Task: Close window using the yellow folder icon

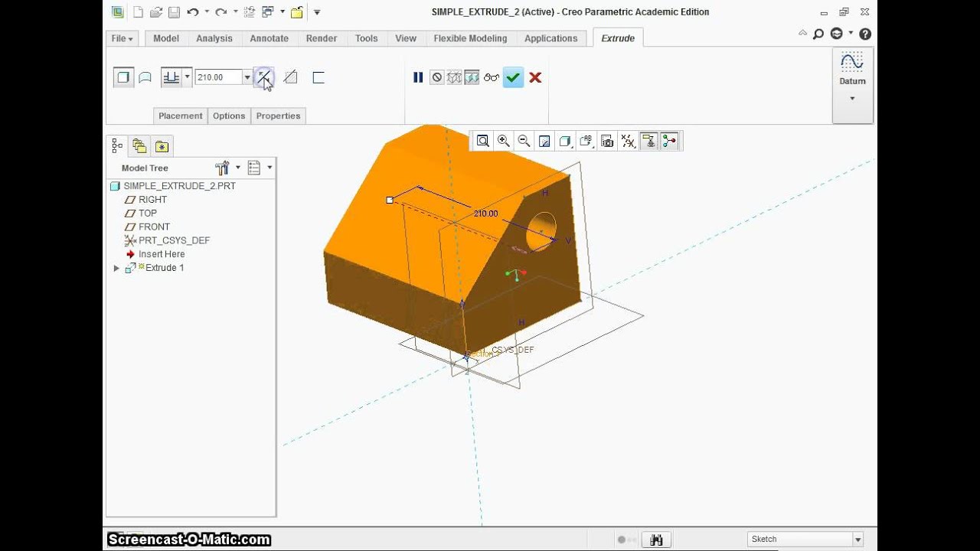Action: tap(297, 12)
